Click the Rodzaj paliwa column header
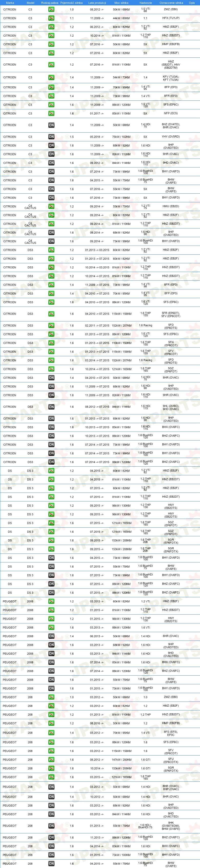The width and height of the screenshot is (200, 868). [50, 3]
